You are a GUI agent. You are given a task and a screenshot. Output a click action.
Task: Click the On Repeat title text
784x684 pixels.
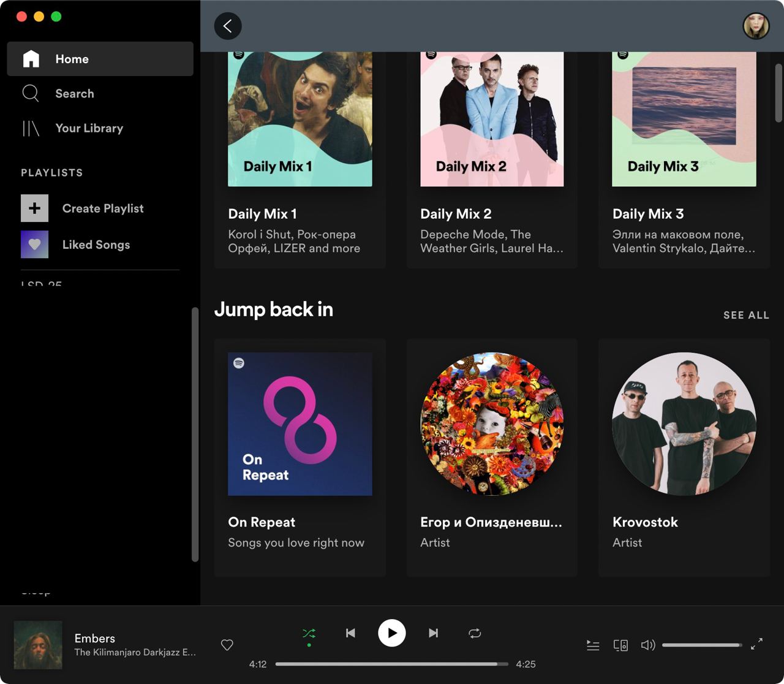262,522
